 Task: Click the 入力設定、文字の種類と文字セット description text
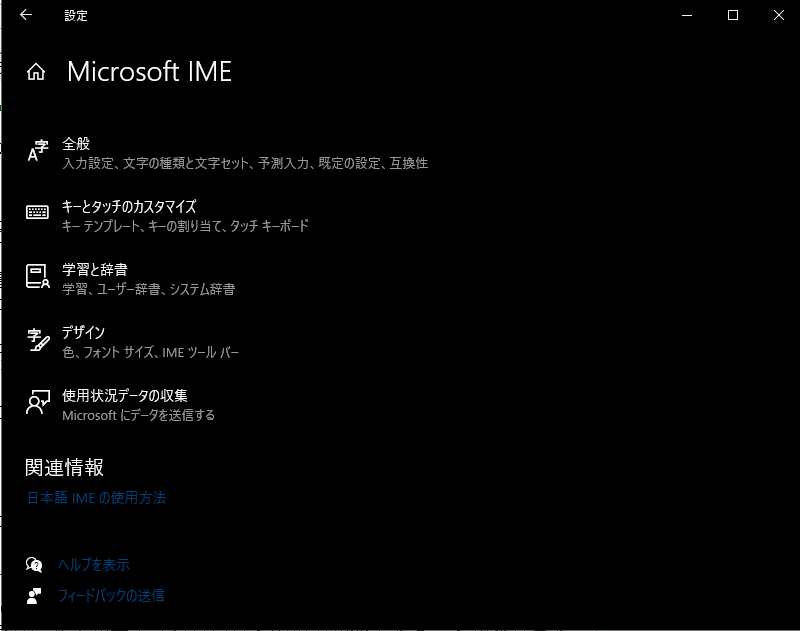click(245, 163)
